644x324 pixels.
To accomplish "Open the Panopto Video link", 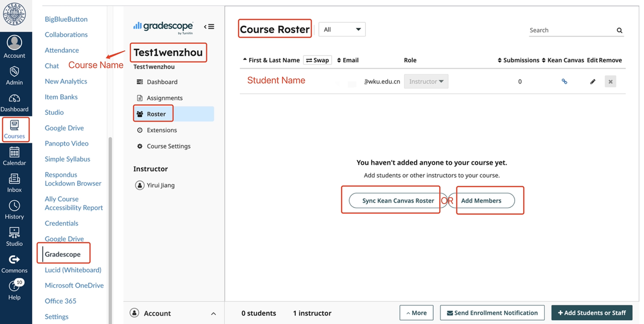I will [66, 144].
